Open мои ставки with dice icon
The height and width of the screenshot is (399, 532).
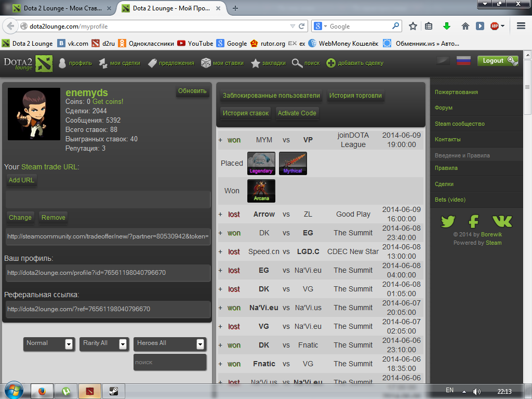[x=222, y=63]
